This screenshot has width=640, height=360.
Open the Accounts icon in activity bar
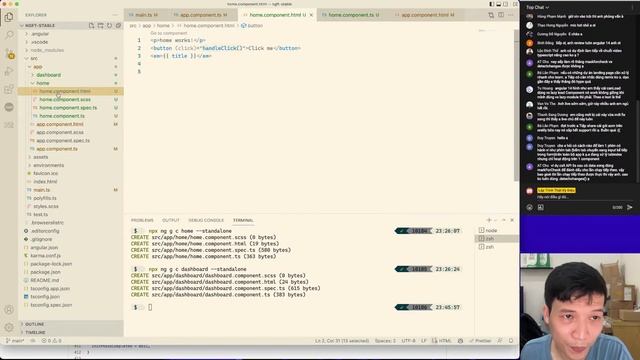pos(9,309)
